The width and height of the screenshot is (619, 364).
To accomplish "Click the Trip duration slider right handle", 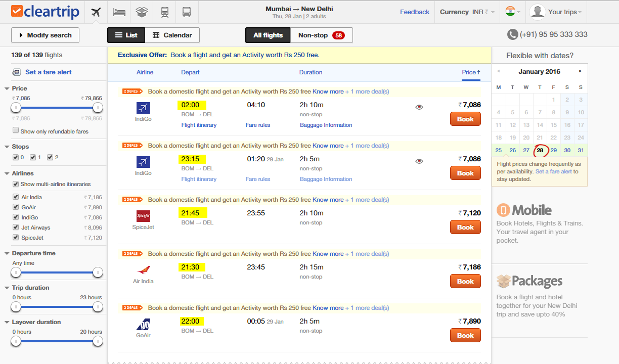I will click(x=98, y=307).
